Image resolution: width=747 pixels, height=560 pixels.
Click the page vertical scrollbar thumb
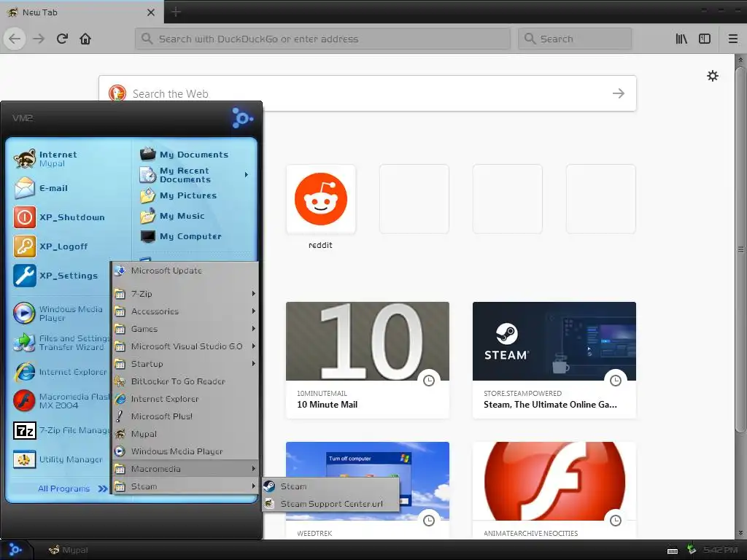[740, 250]
